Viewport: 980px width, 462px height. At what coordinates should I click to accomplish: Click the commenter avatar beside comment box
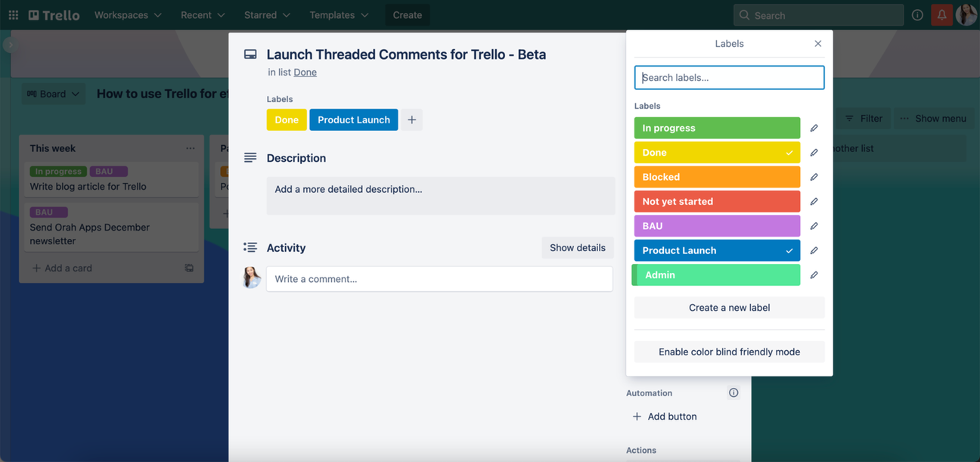tap(252, 278)
